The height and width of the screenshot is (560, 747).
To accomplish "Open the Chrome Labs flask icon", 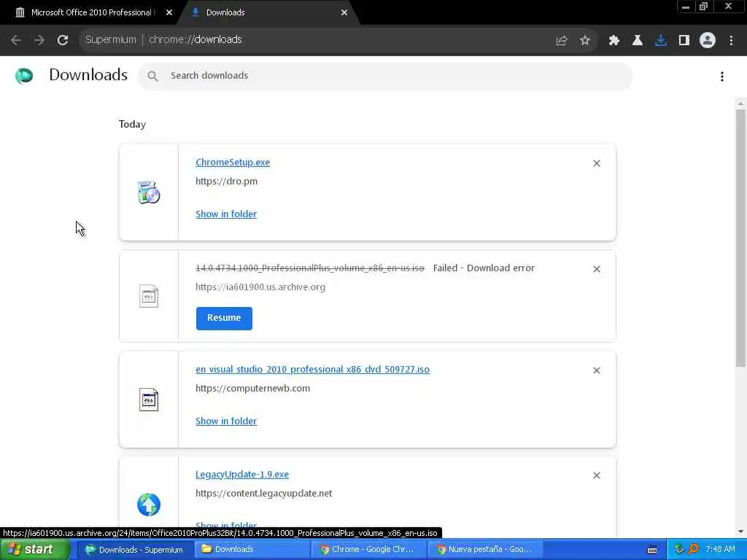I will pyautogui.click(x=637, y=41).
